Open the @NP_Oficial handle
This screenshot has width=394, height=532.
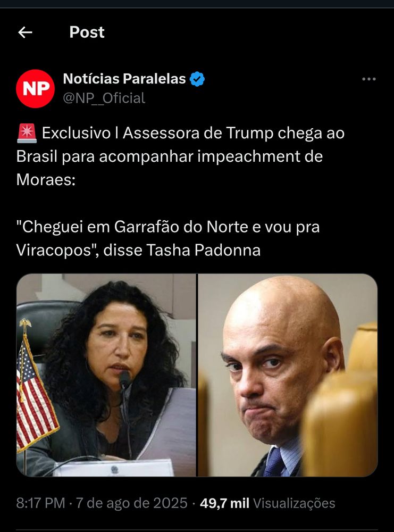(104, 98)
